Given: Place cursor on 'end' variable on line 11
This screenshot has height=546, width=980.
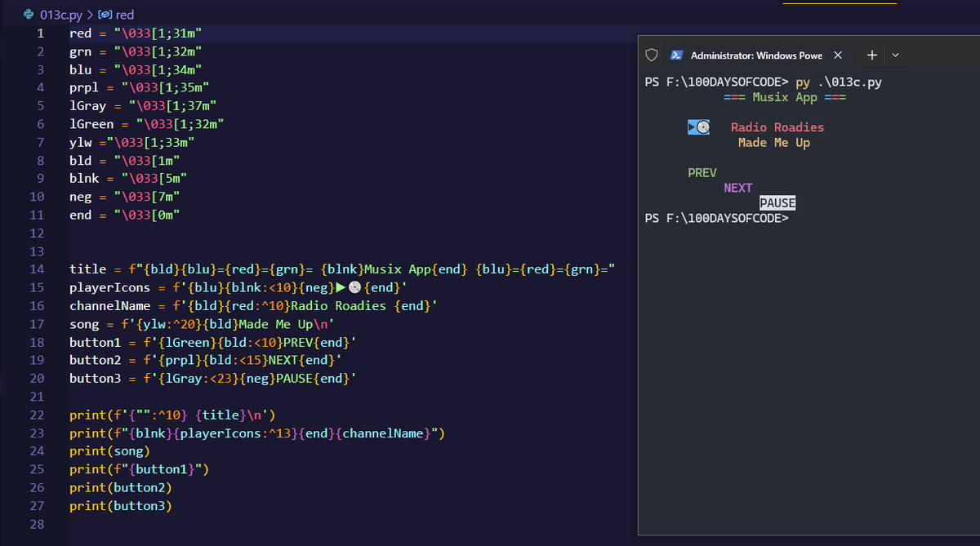Looking at the screenshot, I should pyautogui.click(x=81, y=215).
